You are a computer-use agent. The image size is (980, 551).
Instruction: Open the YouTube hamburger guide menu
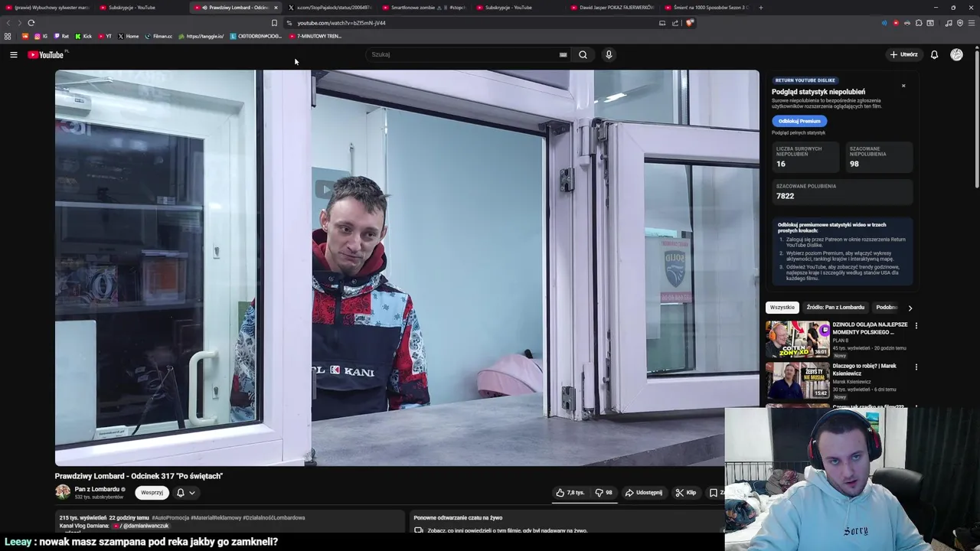pos(13,54)
